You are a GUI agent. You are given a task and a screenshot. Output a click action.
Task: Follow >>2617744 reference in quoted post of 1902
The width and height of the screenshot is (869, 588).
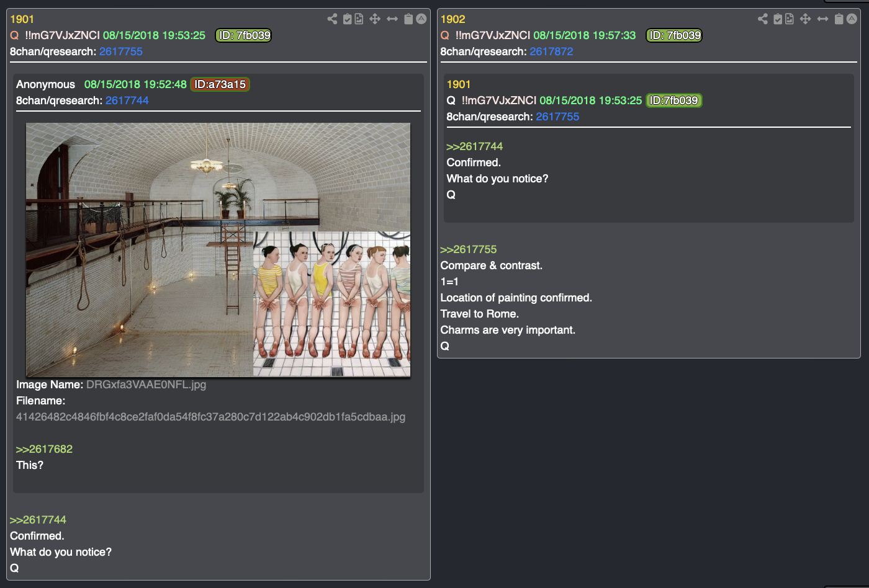475,146
